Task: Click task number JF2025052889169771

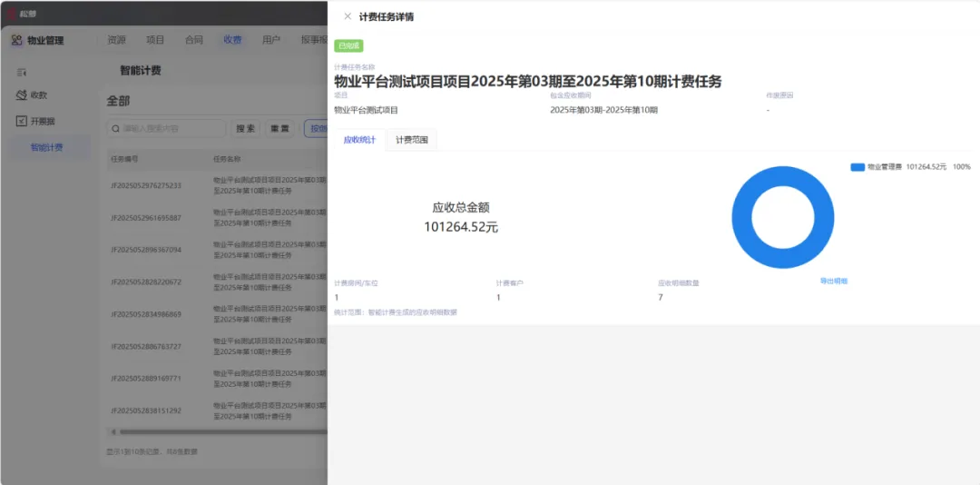Action: click(145, 379)
